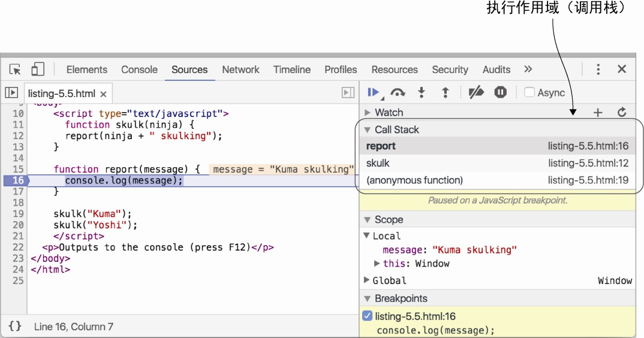Resume script execution
This screenshot has height=338, width=644.
coord(374,92)
